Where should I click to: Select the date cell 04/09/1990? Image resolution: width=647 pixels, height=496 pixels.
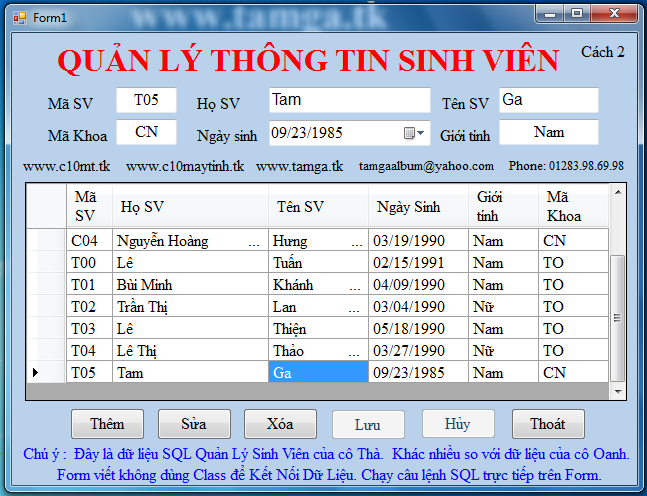(418, 284)
